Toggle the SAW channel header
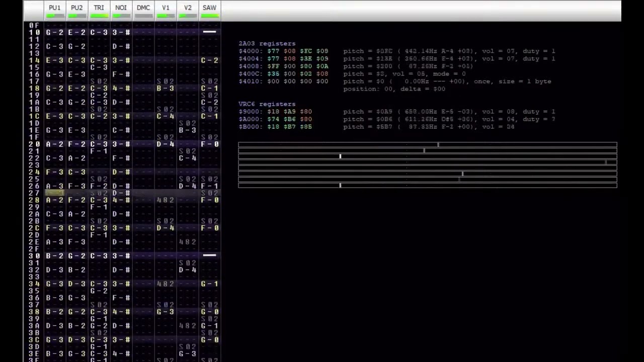This screenshot has width=644, height=362. click(x=209, y=10)
